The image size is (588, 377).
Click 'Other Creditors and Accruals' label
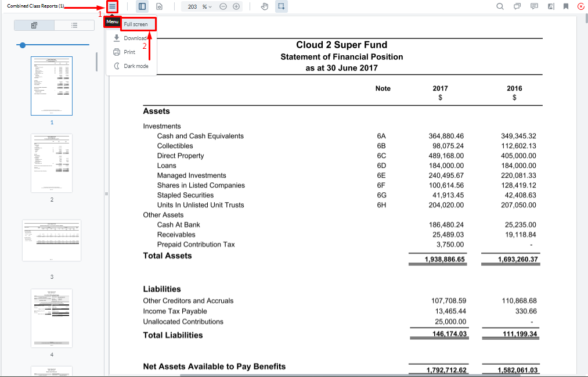point(188,300)
